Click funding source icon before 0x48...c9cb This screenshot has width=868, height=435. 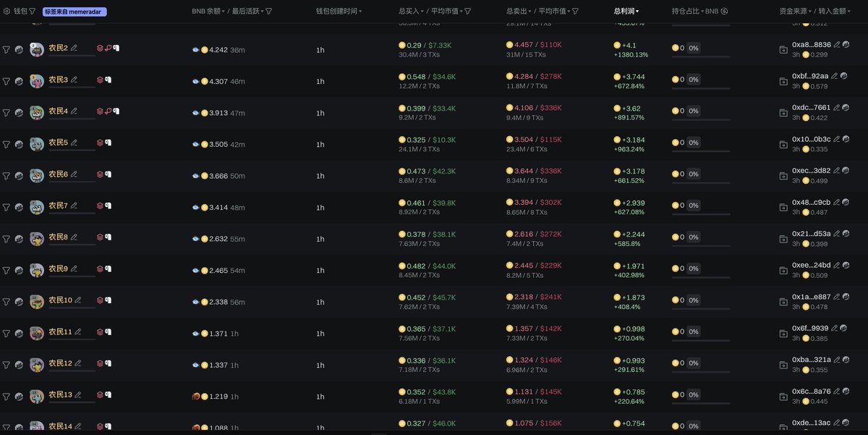point(783,207)
